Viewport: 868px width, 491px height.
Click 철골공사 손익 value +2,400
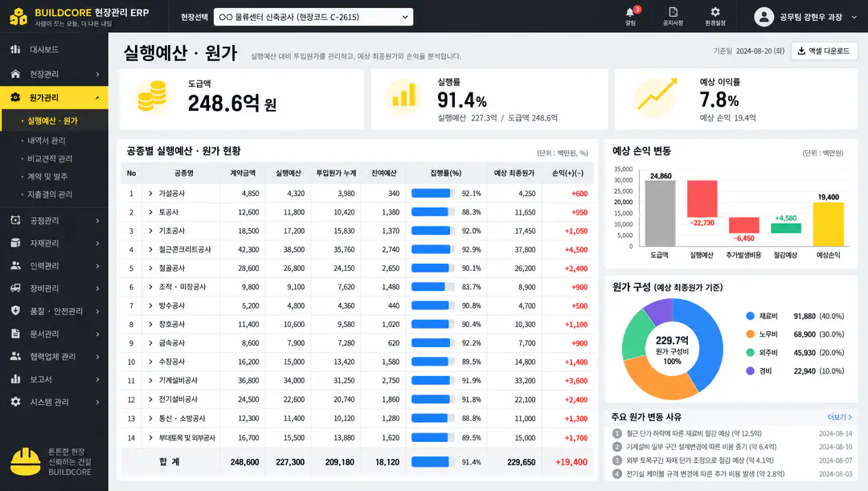tap(575, 268)
